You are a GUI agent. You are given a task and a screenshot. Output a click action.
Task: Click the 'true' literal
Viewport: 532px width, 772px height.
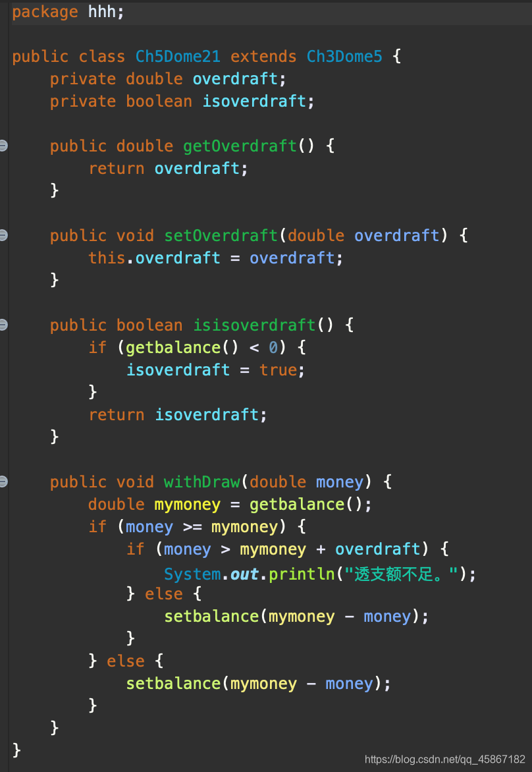click(x=278, y=370)
